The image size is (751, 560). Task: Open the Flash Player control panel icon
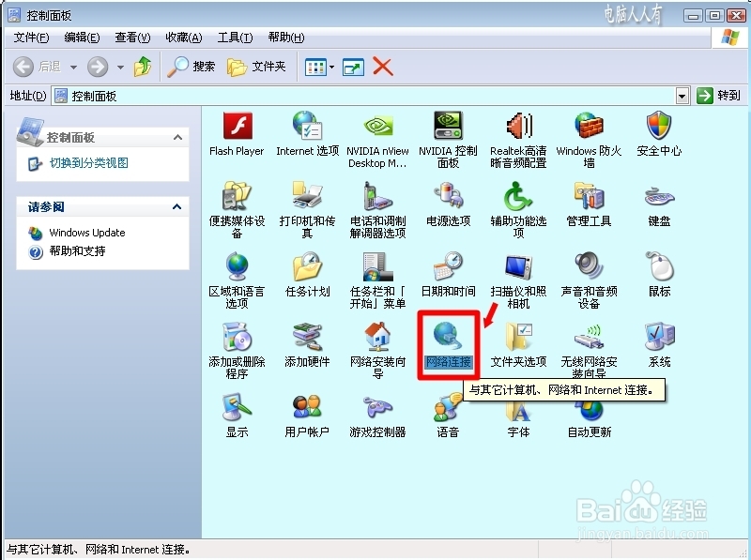tap(238, 127)
